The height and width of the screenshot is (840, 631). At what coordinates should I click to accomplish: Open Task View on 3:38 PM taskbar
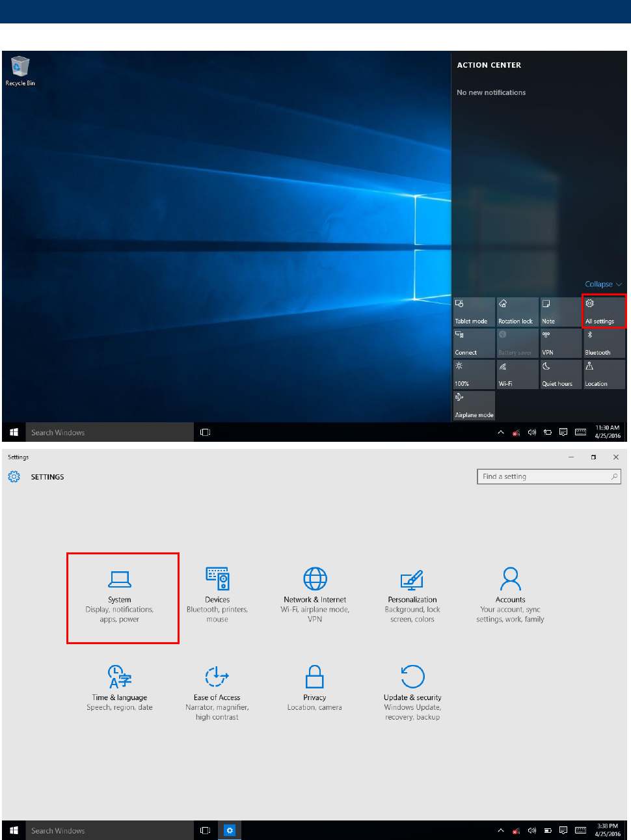click(x=206, y=830)
